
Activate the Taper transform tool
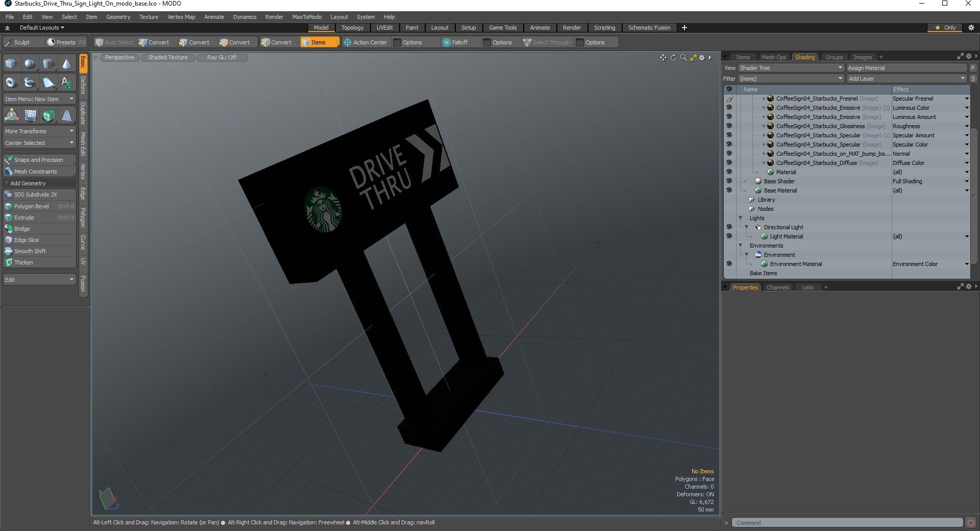pos(67,115)
